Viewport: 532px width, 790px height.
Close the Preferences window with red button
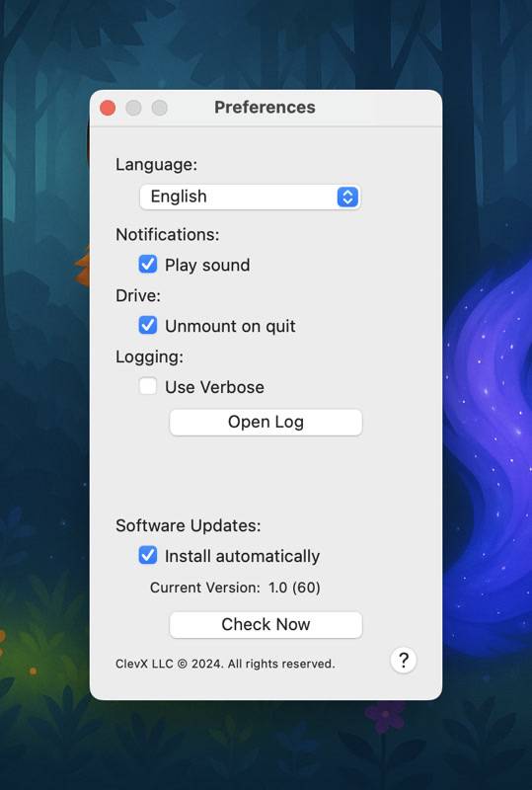click(x=108, y=108)
